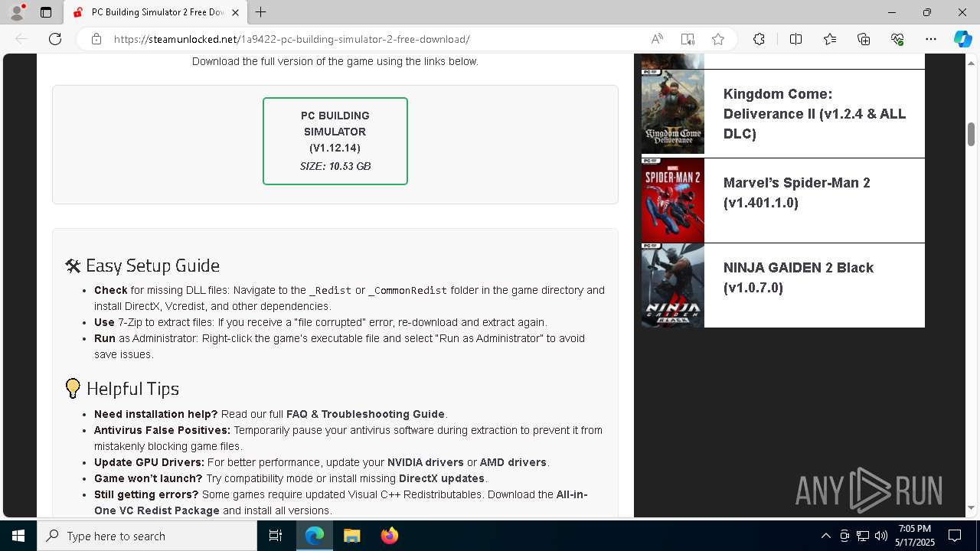Open the NVIDIA drivers link

pyautogui.click(x=426, y=462)
